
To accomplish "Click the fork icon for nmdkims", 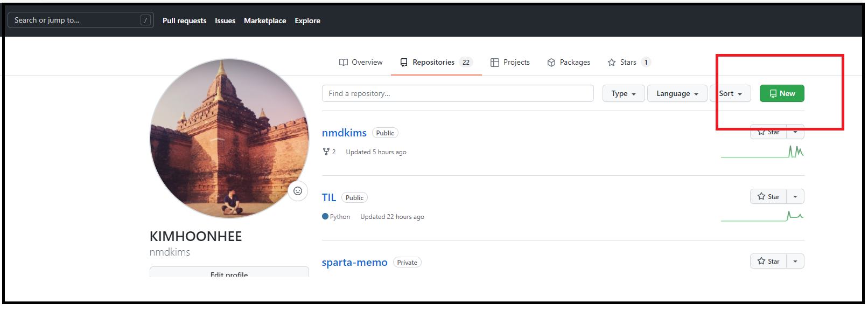I will click(x=326, y=152).
